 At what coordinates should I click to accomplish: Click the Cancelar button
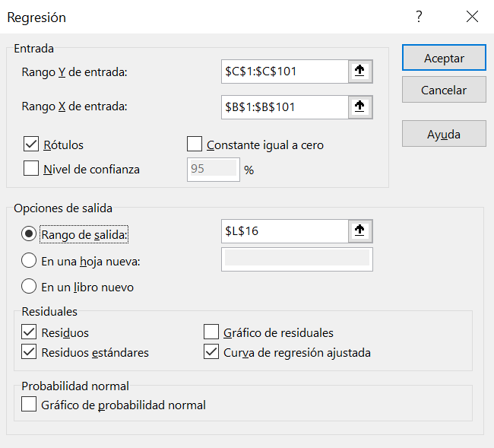pos(444,90)
